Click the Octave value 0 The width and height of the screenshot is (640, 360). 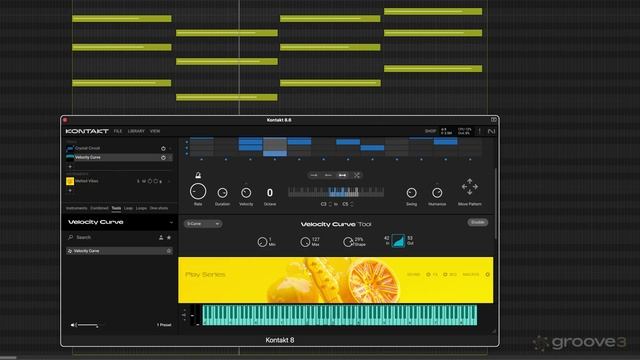270,192
